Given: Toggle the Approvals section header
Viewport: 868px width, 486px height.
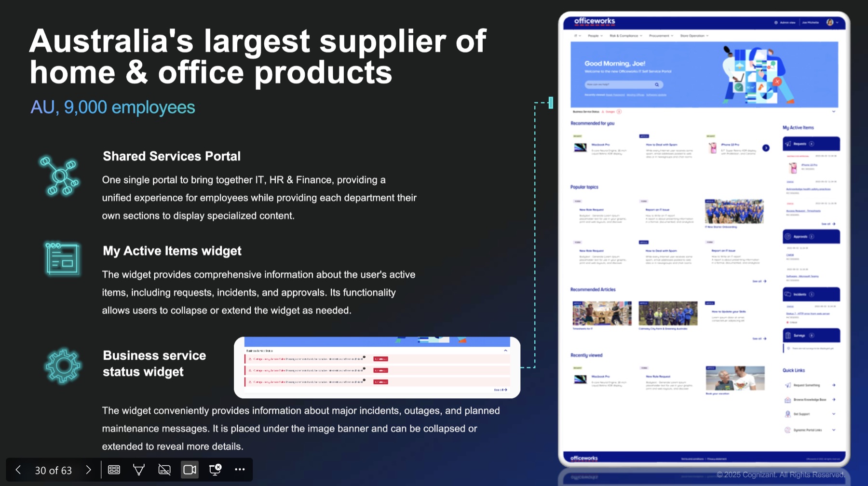Looking at the screenshot, I should pyautogui.click(x=811, y=237).
